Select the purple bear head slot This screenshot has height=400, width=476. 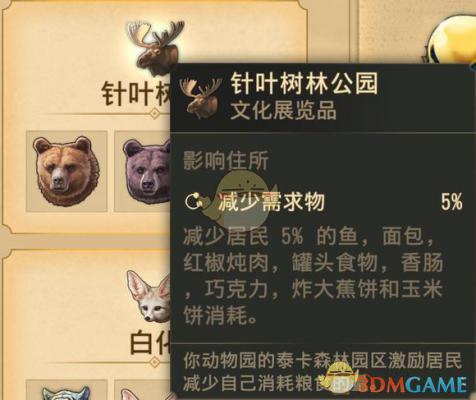[142, 171]
